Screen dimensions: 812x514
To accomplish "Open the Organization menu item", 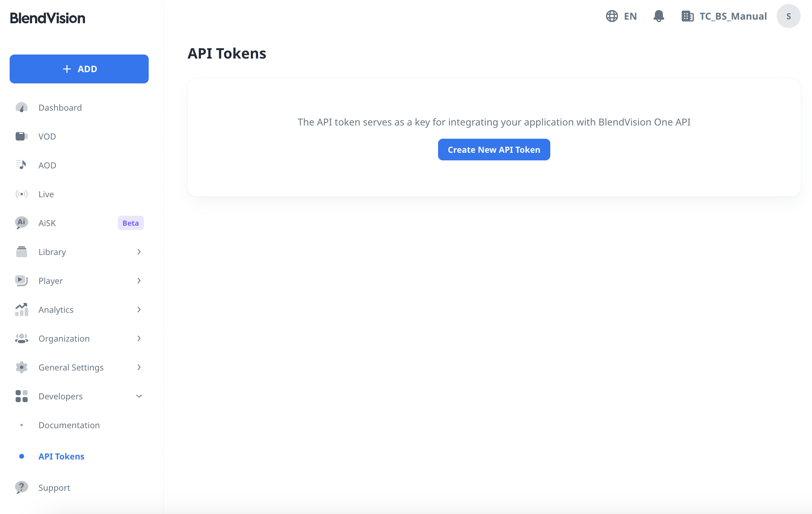I will pyautogui.click(x=64, y=338).
